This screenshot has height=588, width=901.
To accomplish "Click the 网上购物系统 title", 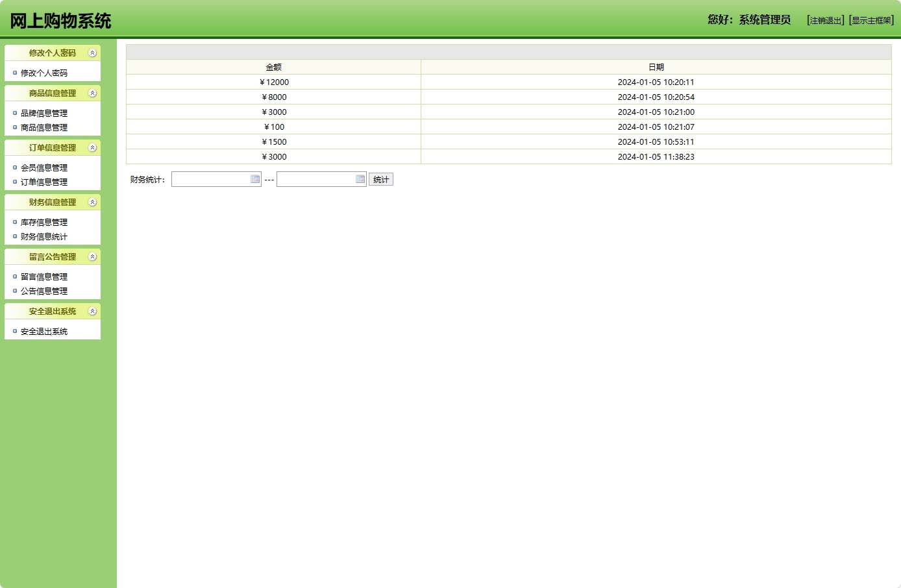I will coord(60,21).
